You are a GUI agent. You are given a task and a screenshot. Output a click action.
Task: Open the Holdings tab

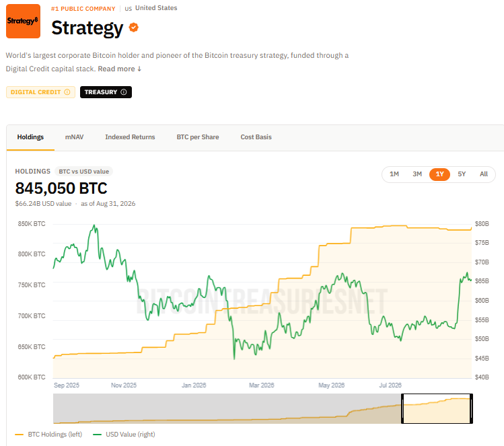tap(30, 137)
